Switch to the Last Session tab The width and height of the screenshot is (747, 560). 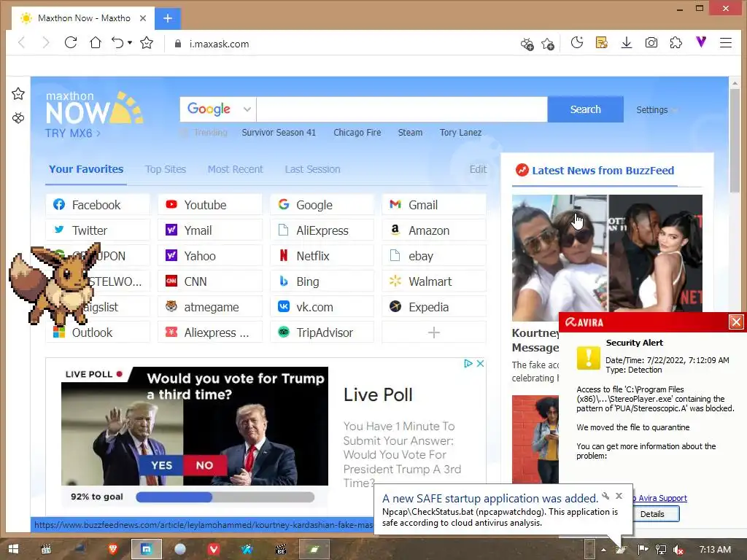click(x=312, y=169)
